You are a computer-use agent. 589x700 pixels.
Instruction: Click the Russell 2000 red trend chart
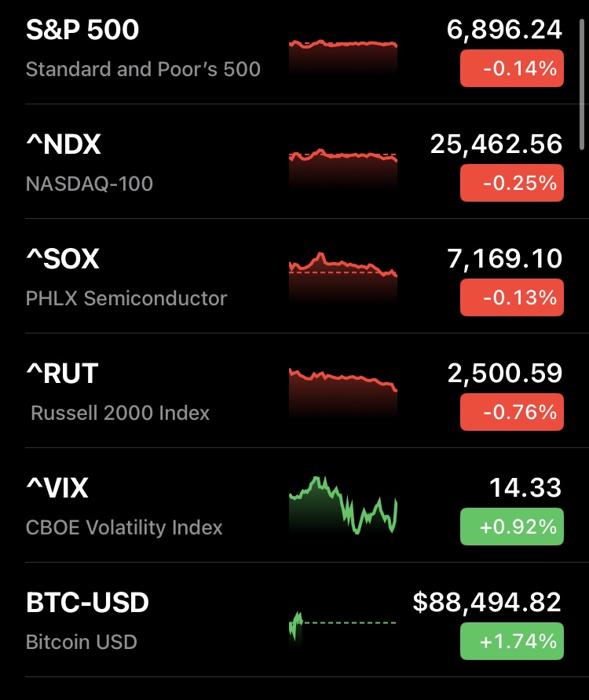pyautogui.click(x=343, y=394)
